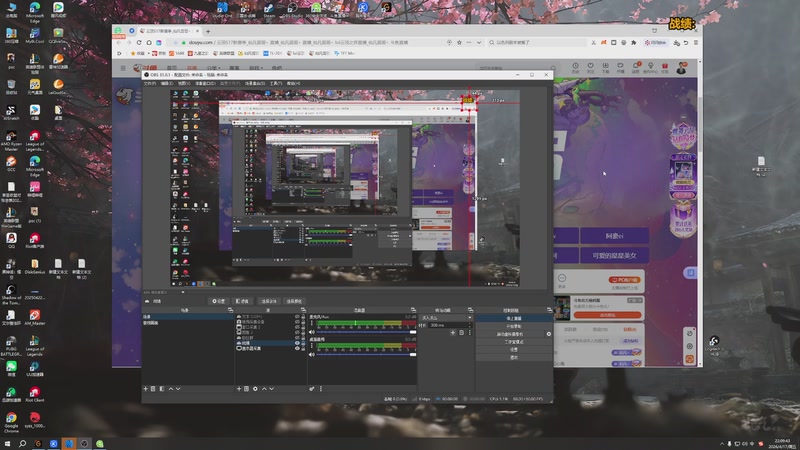
Task: Reload the douyu.com page in browser
Action: [x=139, y=42]
